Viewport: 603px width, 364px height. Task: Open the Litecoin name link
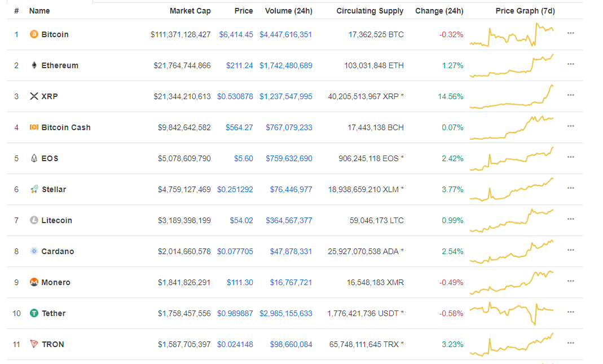click(56, 220)
